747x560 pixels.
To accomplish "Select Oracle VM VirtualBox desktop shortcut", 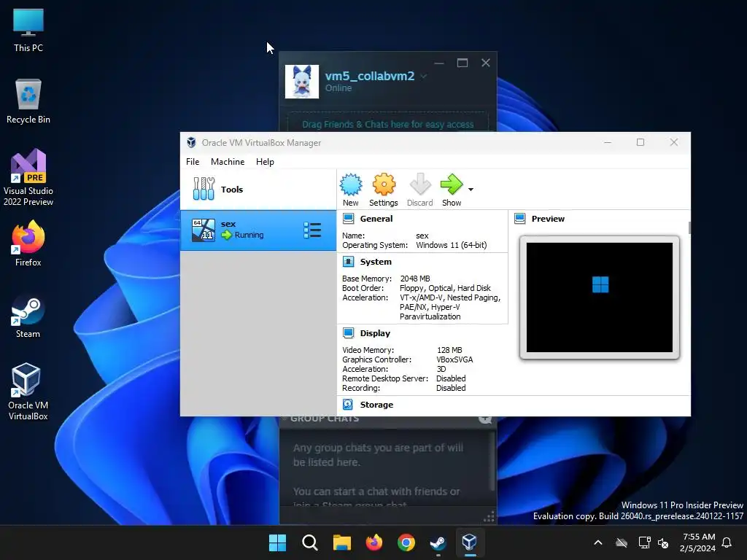I will click(x=28, y=392).
